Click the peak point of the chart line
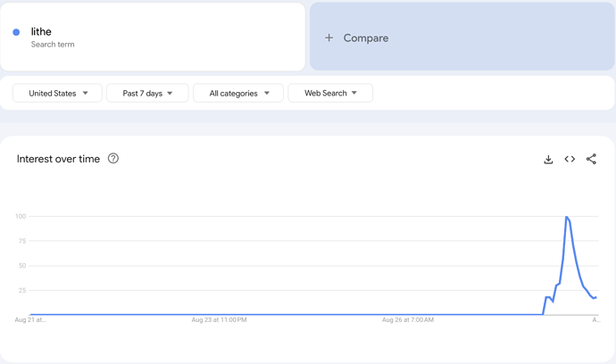The image size is (616, 364). click(x=566, y=217)
